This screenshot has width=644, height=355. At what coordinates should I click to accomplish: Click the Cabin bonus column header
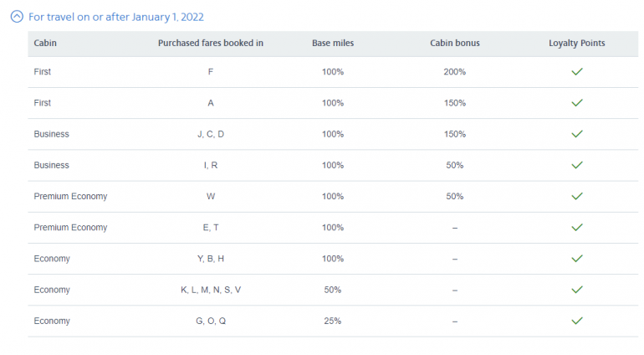point(454,43)
